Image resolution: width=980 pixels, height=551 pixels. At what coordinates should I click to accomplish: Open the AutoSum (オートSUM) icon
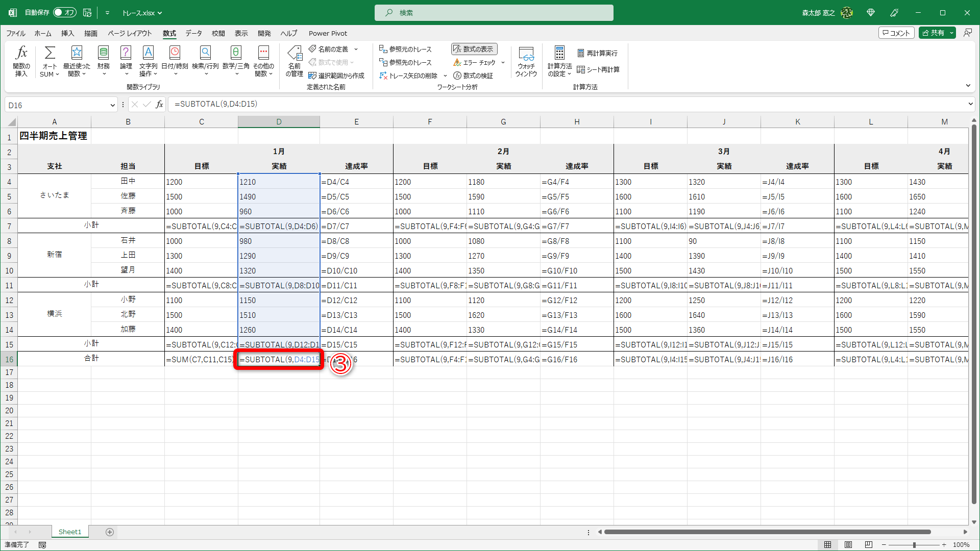point(50,53)
